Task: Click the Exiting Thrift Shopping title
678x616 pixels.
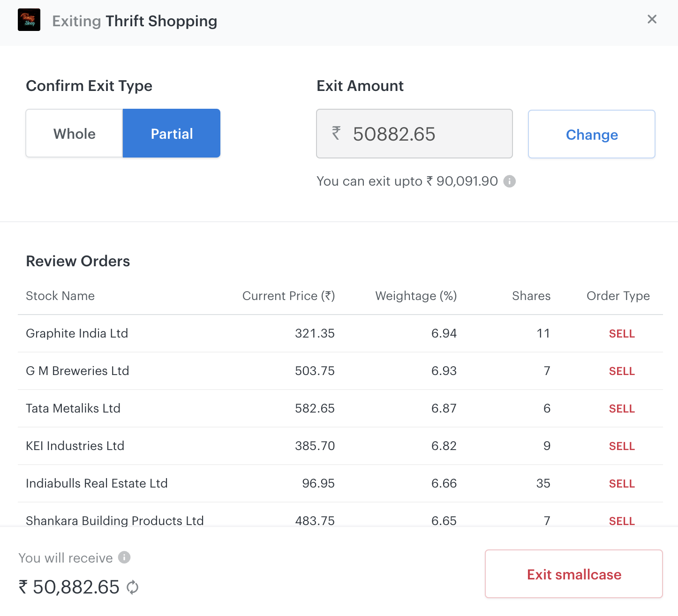Action: [x=135, y=21]
